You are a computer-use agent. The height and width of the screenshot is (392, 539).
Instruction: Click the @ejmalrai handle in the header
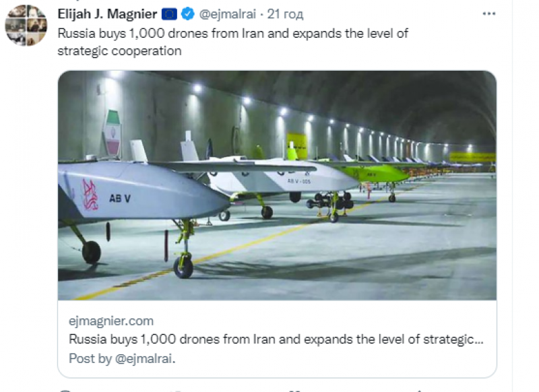point(228,14)
